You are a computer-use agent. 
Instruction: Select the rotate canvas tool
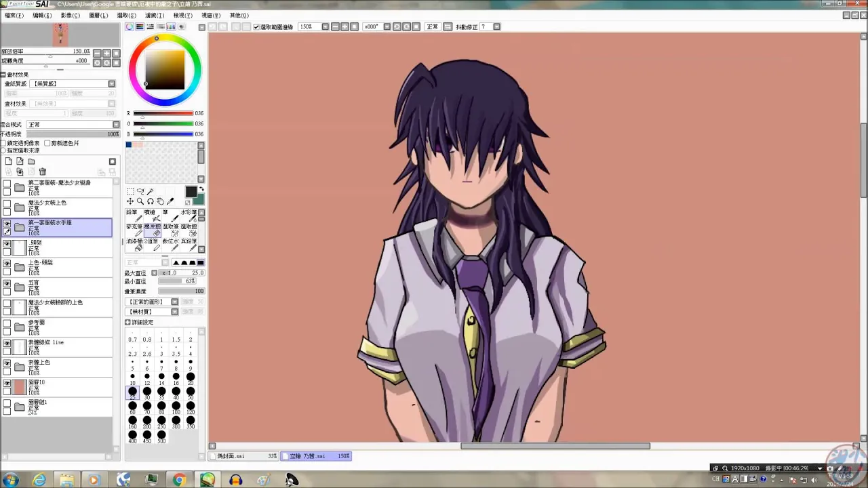click(x=150, y=201)
